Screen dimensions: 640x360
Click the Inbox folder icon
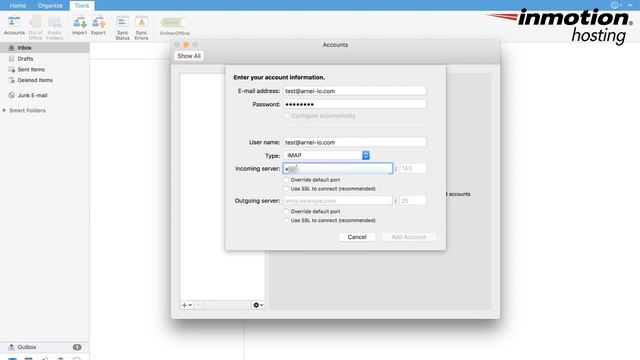pos(11,48)
